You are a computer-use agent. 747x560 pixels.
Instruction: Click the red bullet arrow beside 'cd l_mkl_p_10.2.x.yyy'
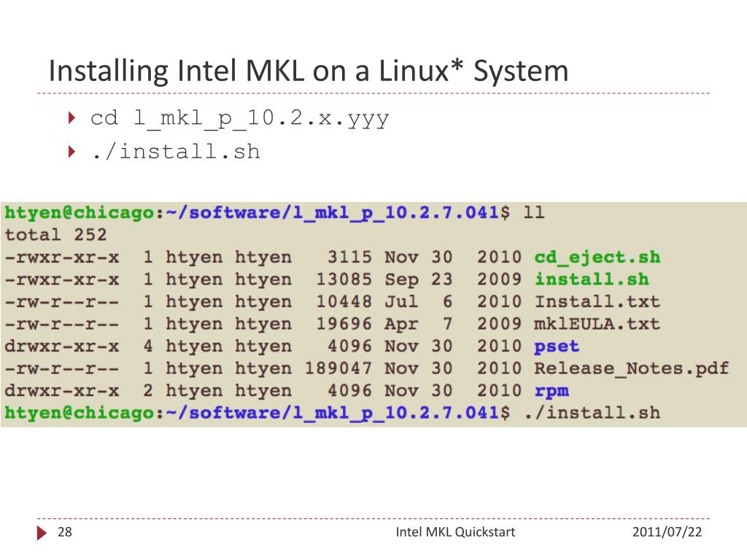coord(72,117)
